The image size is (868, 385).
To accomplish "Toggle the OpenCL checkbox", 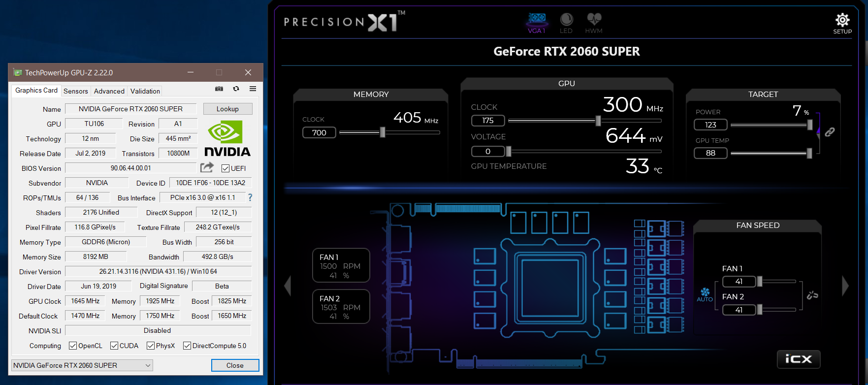I will tap(73, 346).
